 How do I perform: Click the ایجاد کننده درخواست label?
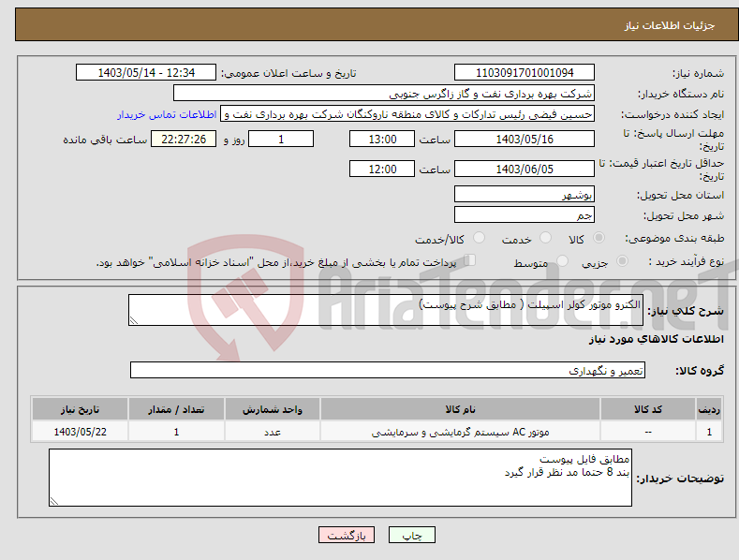click(x=672, y=115)
